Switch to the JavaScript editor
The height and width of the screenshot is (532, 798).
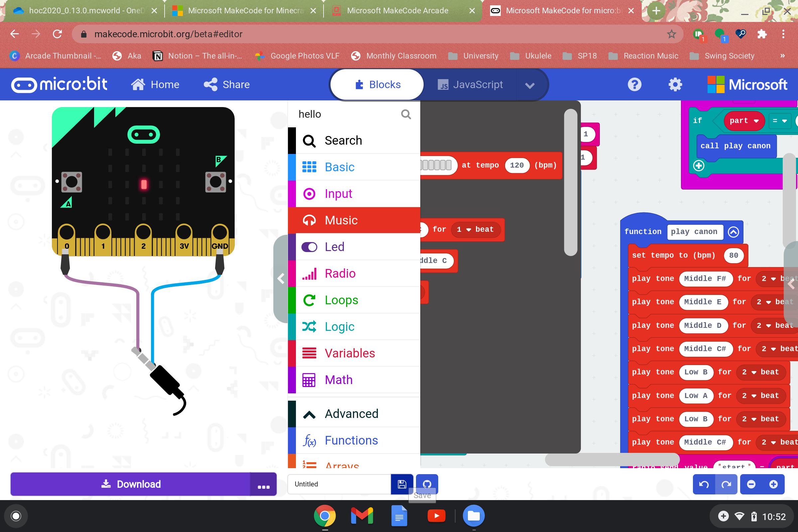470,84
